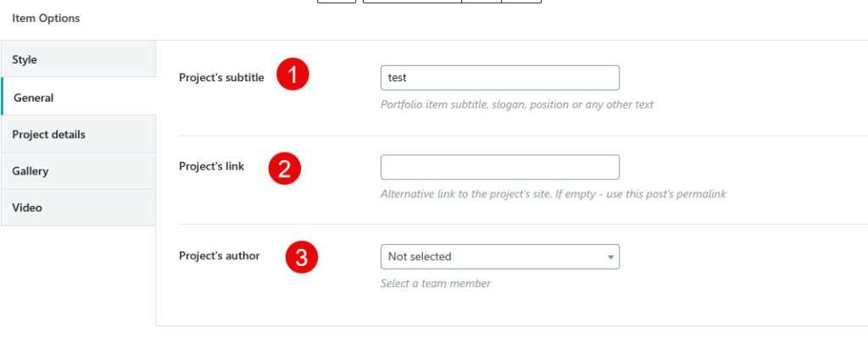Go to the Video tab
The image size is (868, 349).
(x=78, y=208)
